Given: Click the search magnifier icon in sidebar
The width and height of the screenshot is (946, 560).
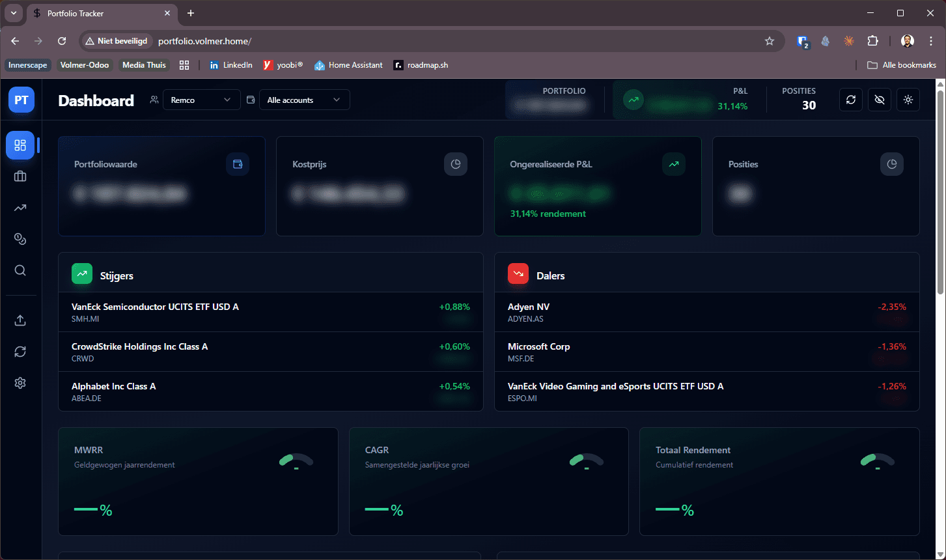Looking at the screenshot, I should click(x=20, y=270).
